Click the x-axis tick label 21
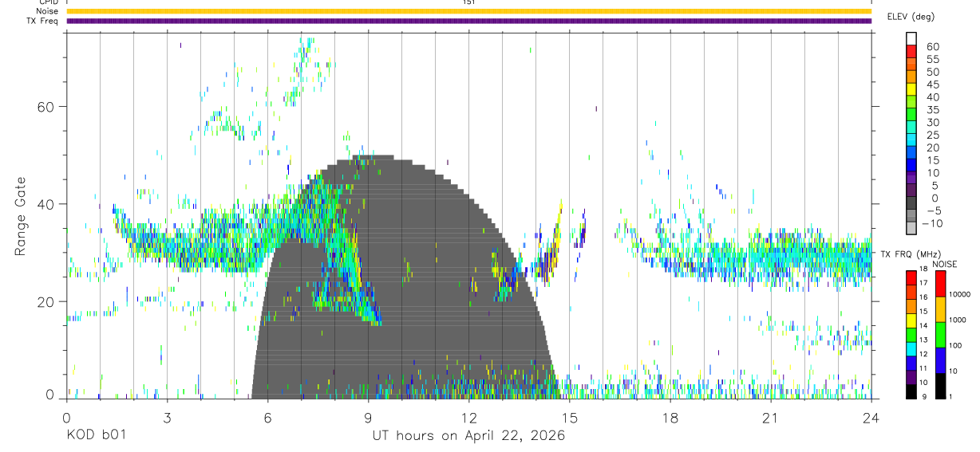Image resolution: width=980 pixels, height=452 pixels. [x=770, y=417]
